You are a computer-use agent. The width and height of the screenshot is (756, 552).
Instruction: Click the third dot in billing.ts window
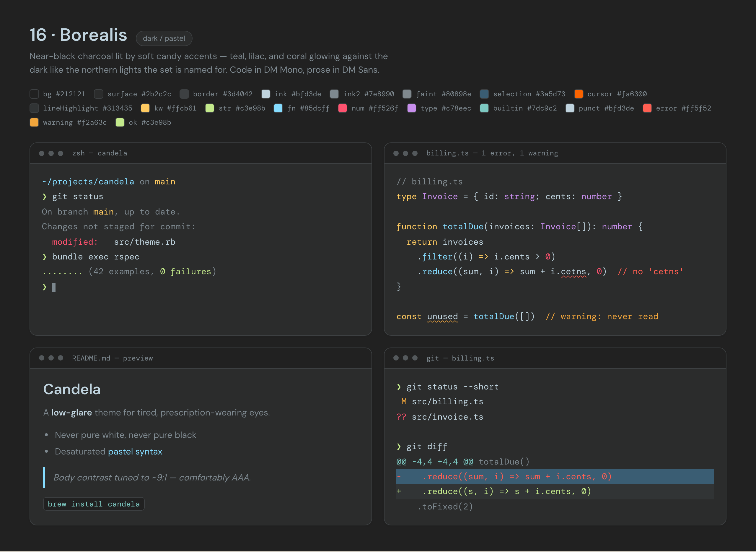point(415,153)
